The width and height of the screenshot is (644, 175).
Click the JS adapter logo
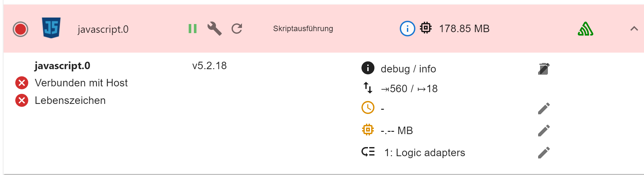pyautogui.click(x=51, y=28)
